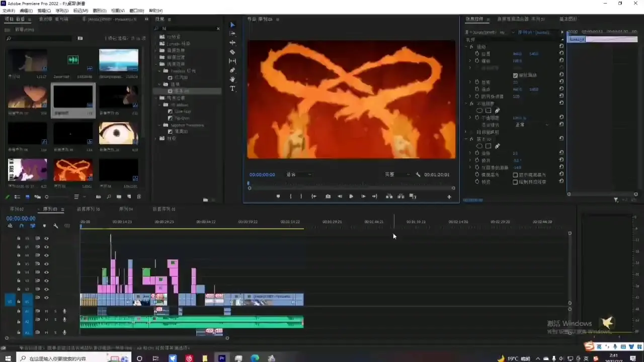This screenshot has height=362, width=644.
Task: Enable the show specular highlight checkbox
Action: 515,175
